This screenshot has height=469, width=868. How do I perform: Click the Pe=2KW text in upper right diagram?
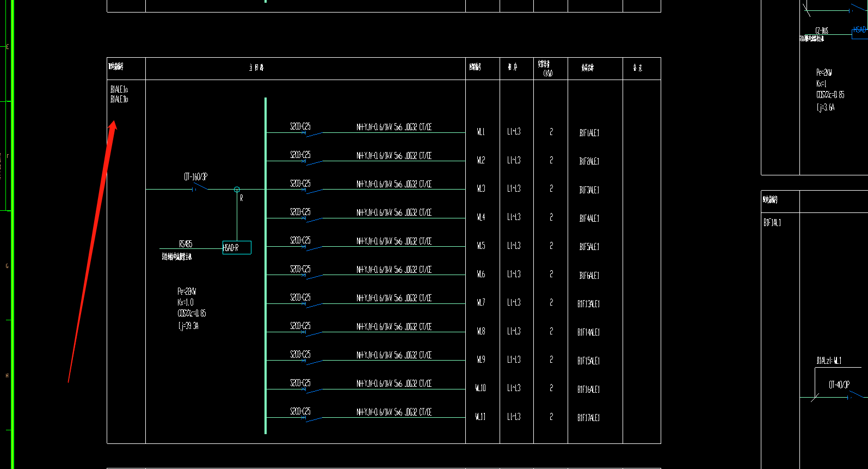click(x=824, y=72)
